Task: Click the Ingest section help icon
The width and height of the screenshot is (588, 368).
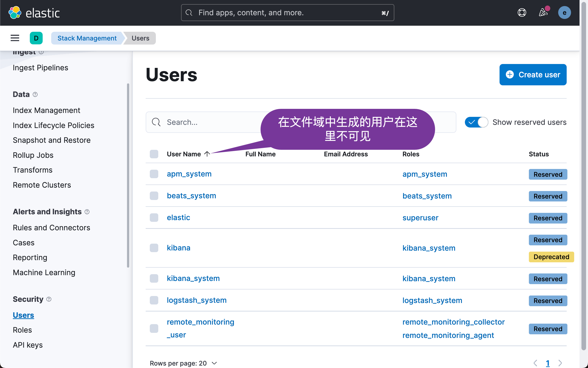Action: point(41,52)
